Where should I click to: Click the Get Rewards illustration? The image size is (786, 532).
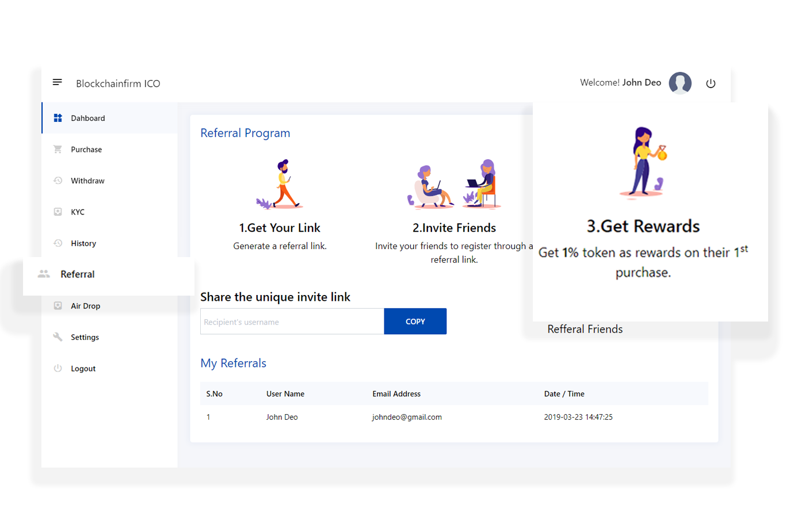click(x=643, y=162)
